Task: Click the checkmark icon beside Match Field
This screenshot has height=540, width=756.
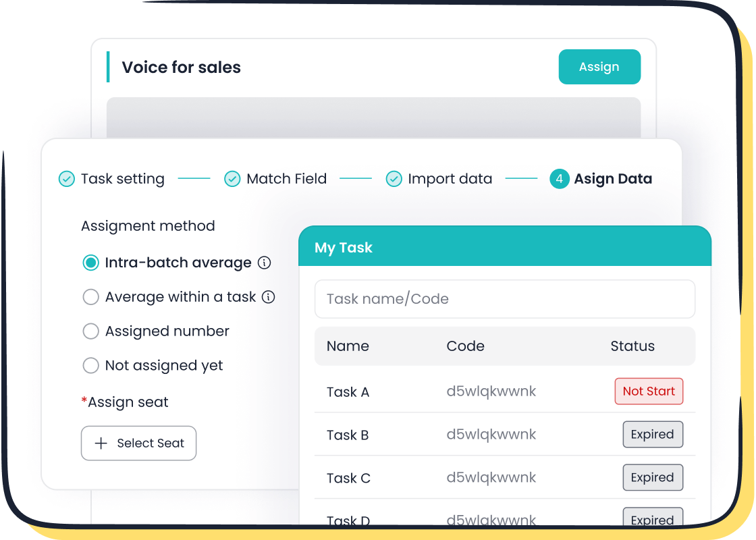Action: pos(232,179)
